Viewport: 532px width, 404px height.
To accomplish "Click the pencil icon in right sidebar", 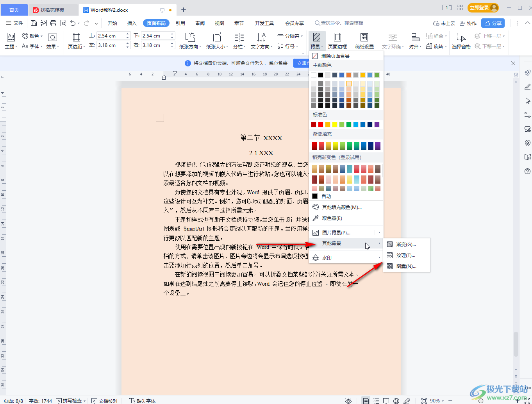I will [x=527, y=87].
